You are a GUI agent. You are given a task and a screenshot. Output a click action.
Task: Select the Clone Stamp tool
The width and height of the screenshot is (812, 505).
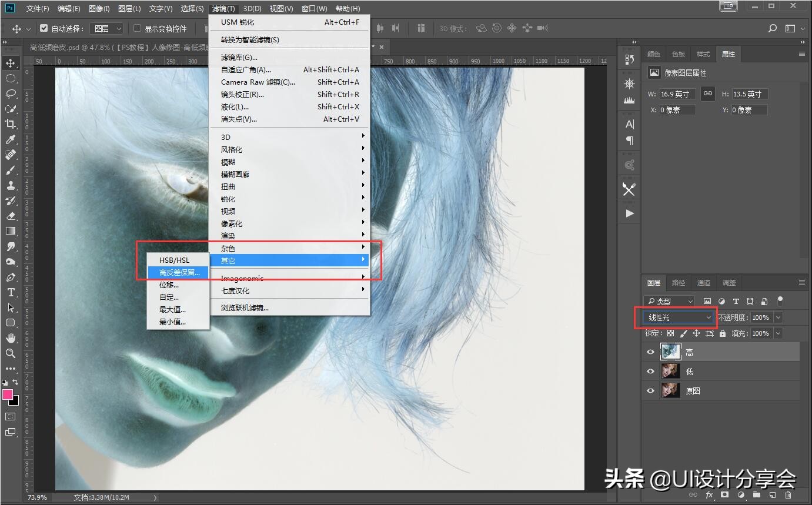pyautogui.click(x=11, y=185)
